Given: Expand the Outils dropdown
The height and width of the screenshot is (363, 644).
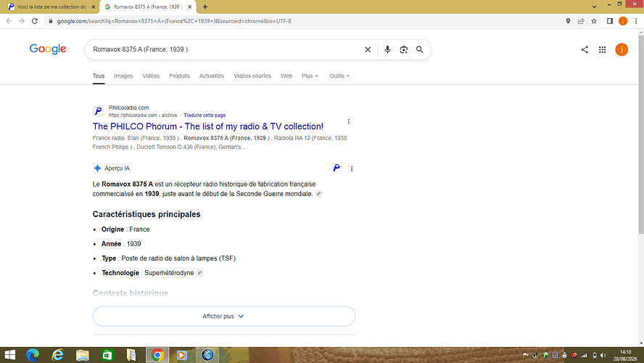Looking at the screenshot, I should pyautogui.click(x=339, y=76).
